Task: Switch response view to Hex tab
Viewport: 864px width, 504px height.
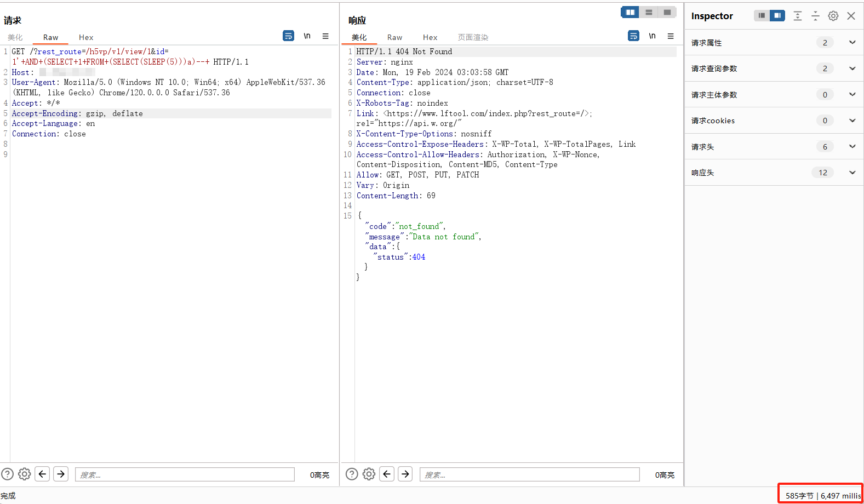Action: coord(430,37)
